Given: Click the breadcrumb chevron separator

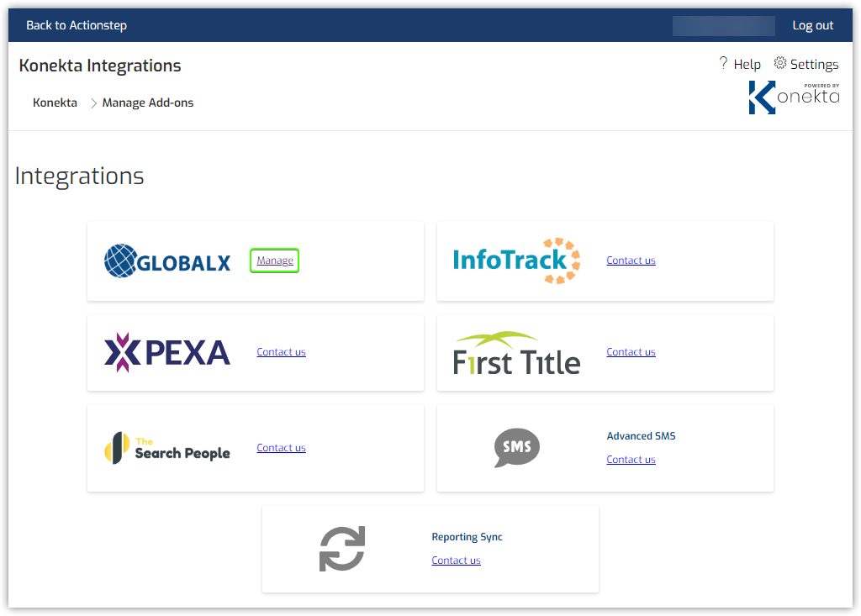Looking at the screenshot, I should click(93, 103).
